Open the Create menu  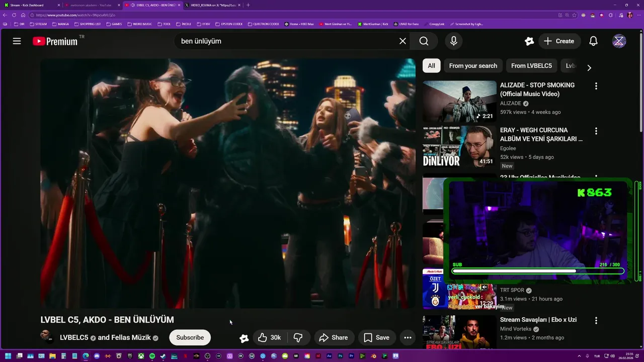[x=559, y=41]
